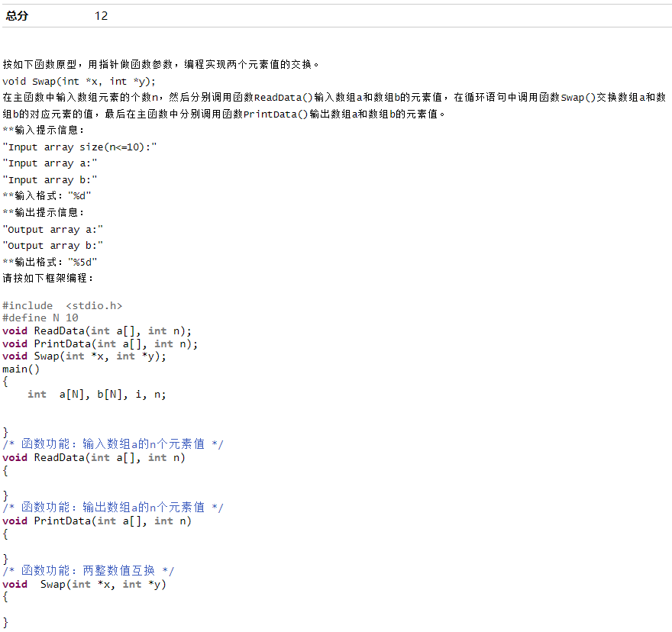Click the line **输出格式: "%5d"

click(50, 262)
